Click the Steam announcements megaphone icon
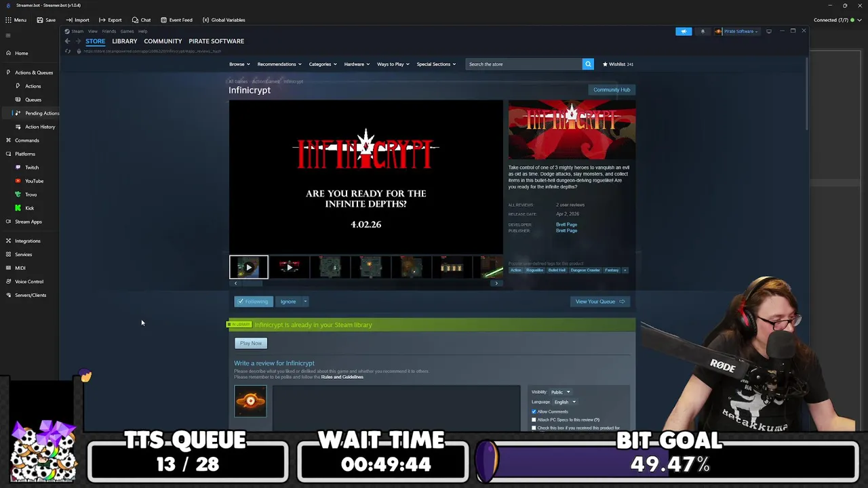 pos(684,31)
